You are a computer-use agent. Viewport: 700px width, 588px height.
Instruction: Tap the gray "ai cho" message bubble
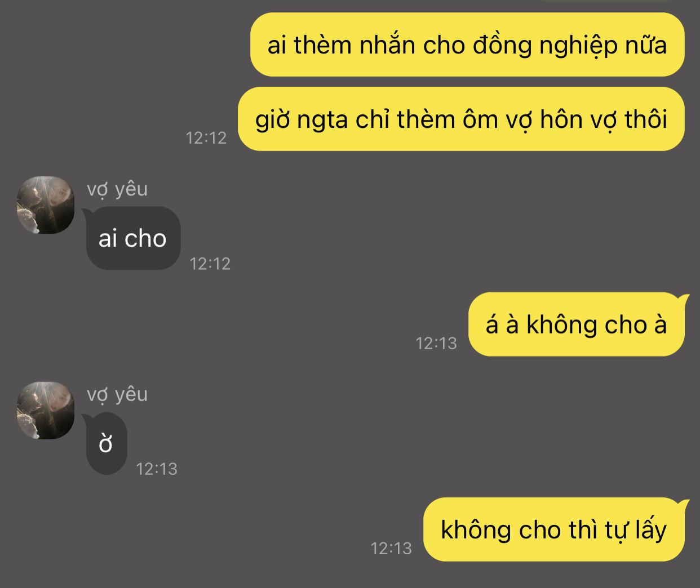(x=132, y=238)
